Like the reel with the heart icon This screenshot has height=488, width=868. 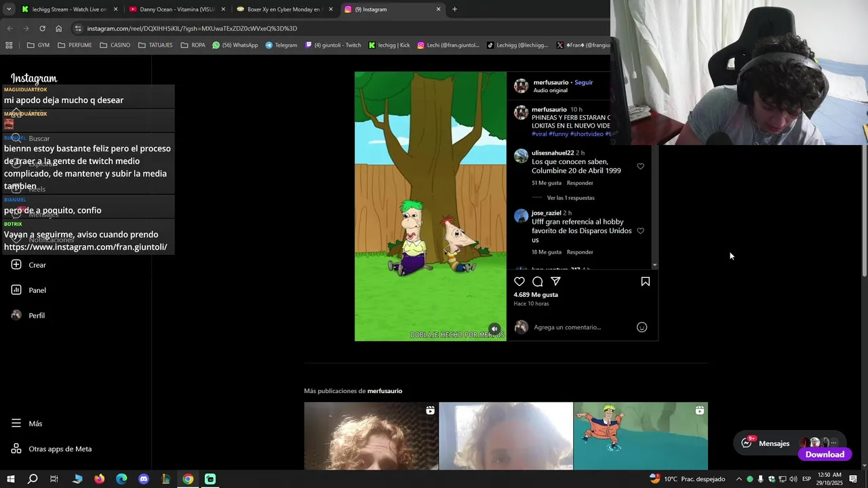coord(519,281)
